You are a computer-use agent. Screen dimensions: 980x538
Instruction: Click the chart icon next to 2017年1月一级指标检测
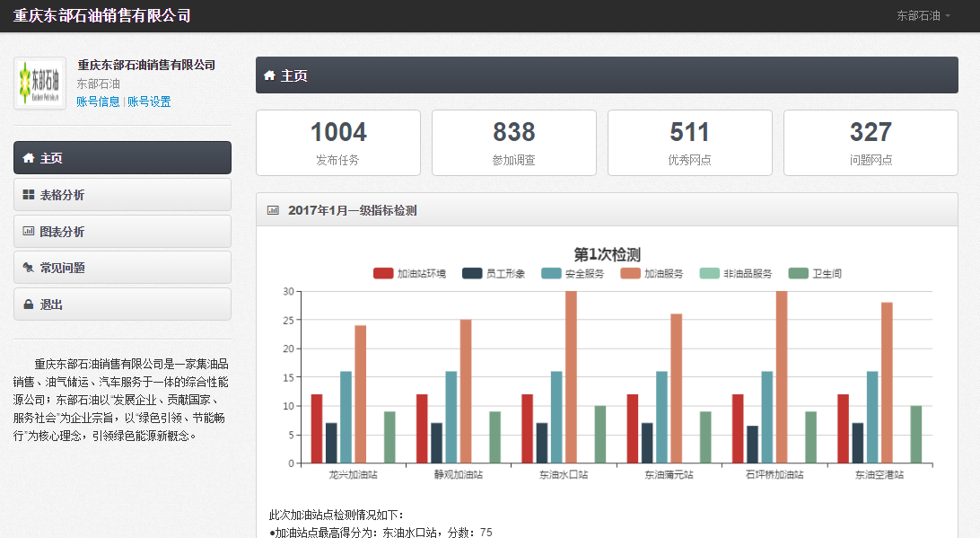tap(273, 210)
